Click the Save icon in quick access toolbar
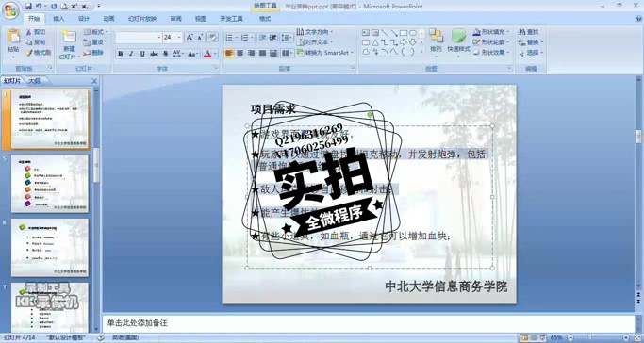The image size is (644, 343). point(28,7)
